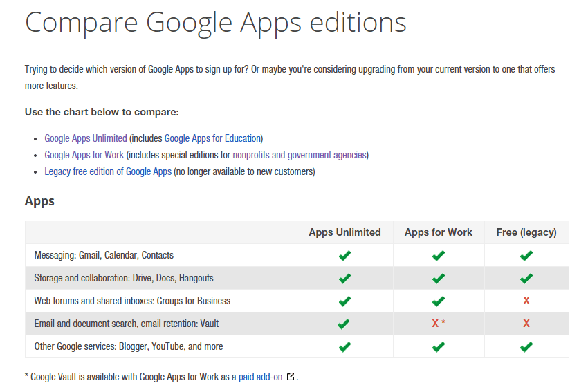The height and width of the screenshot is (392, 579).
Task: Click the red X for Free legacy in Vault row
Action: [x=526, y=324]
